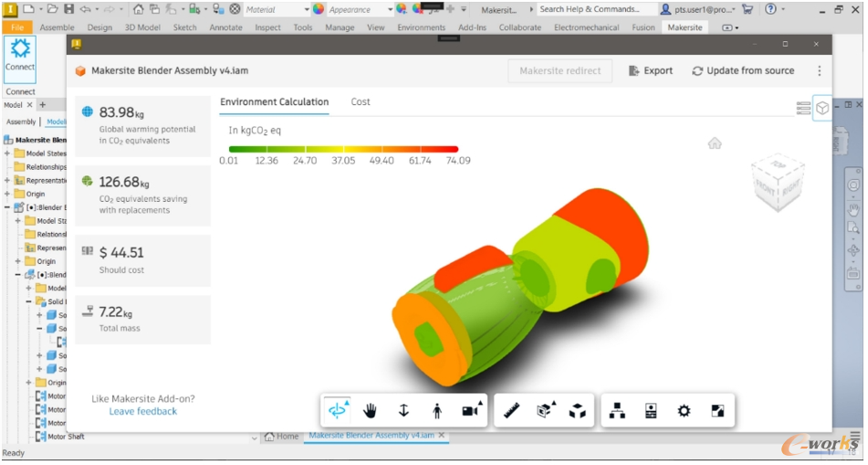868x465 pixels.
Task: Click the 7.22 kg Total mass card
Action: click(142, 320)
